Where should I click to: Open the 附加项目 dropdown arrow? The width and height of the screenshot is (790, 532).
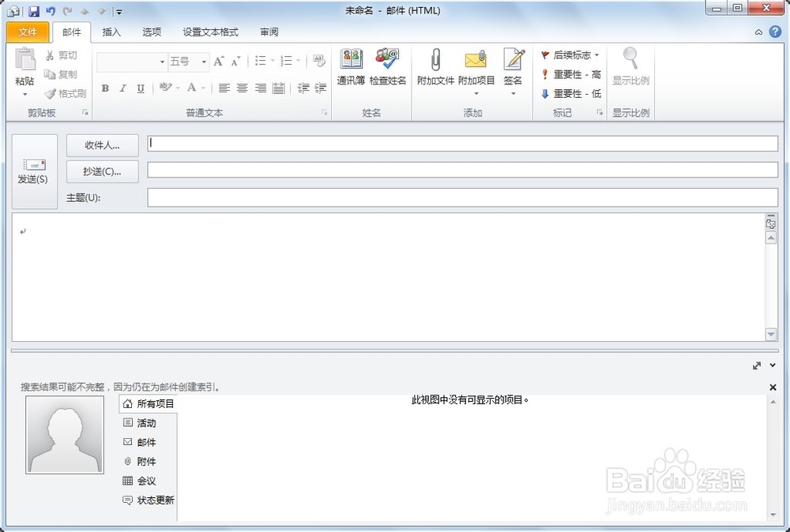(x=476, y=92)
